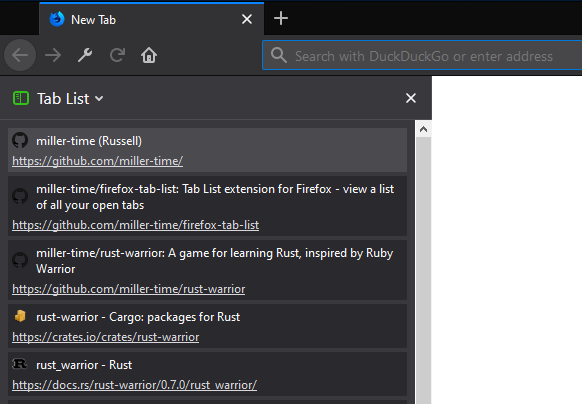The height and width of the screenshot is (404, 582).
Task: Click the docs.rs R favicon
Action: 20,364
